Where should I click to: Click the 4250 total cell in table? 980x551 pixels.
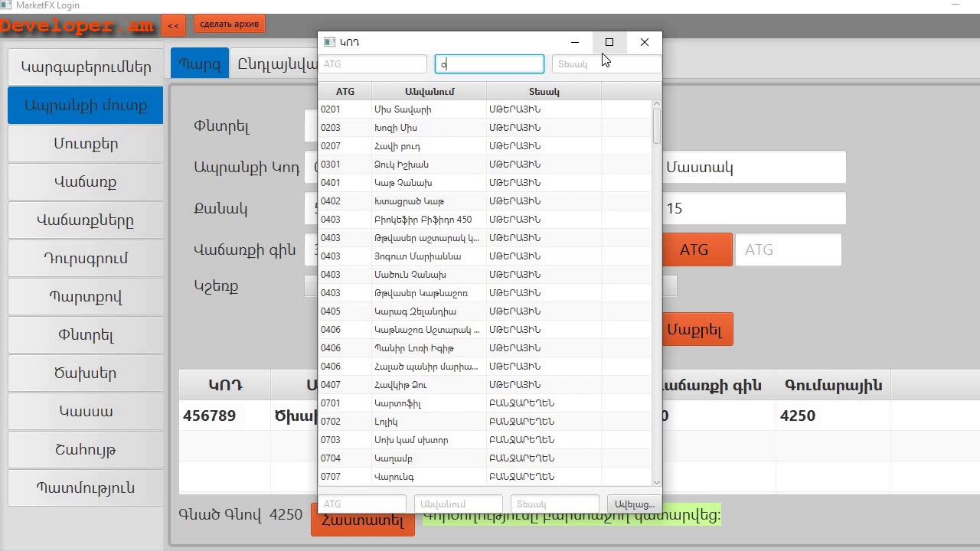[x=833, y=416]
